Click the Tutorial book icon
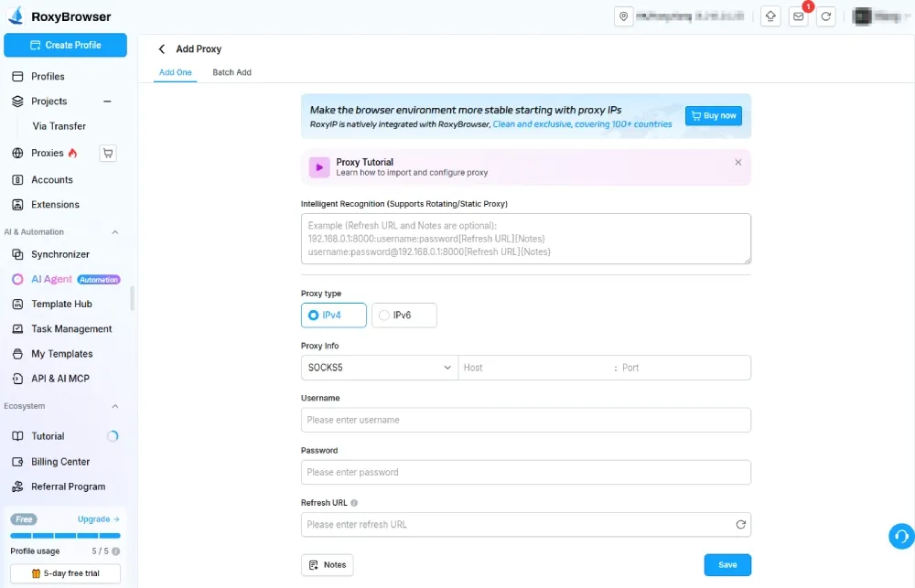The image size is (915, 588). [x=17, y=436]
